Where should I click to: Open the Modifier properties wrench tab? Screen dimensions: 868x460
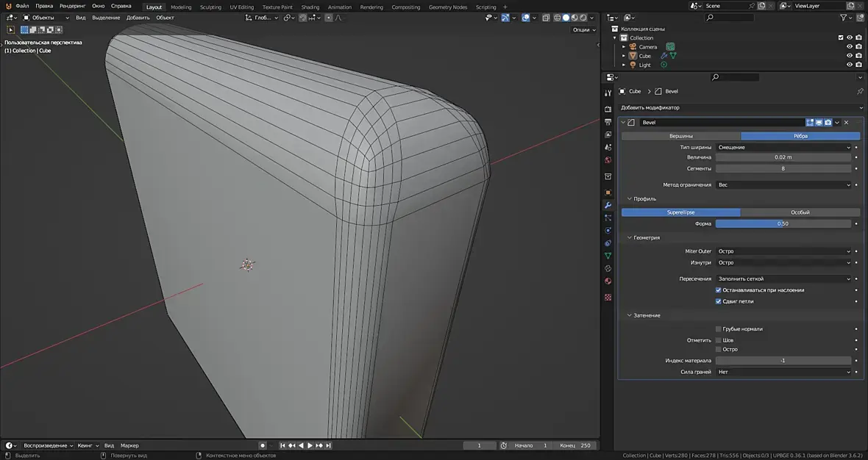click(x=608, y=205)
